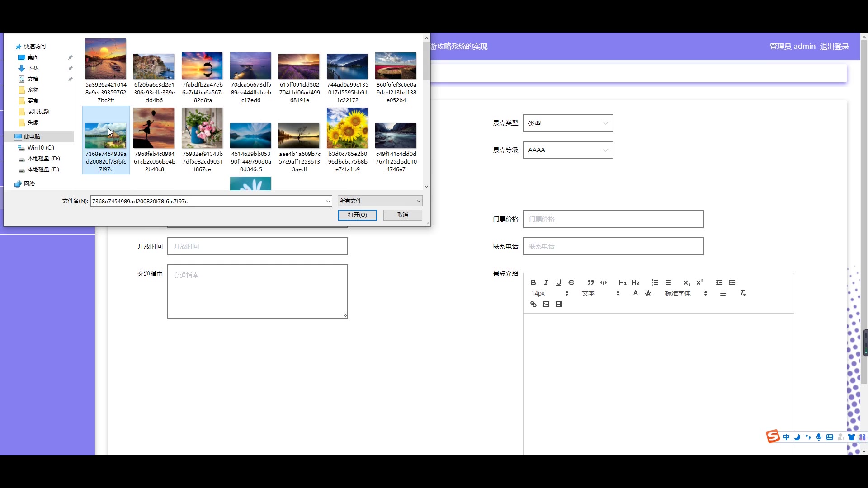The width and height of the screenshot is (868, 488).
Task: Click the Sogou input method logo
Action: tap(773, 436)
